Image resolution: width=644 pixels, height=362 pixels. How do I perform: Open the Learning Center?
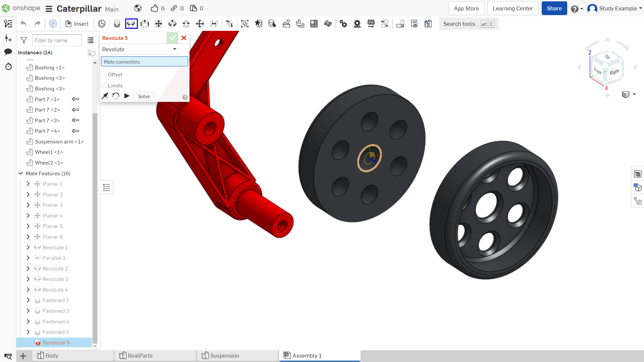click(513, 8)
